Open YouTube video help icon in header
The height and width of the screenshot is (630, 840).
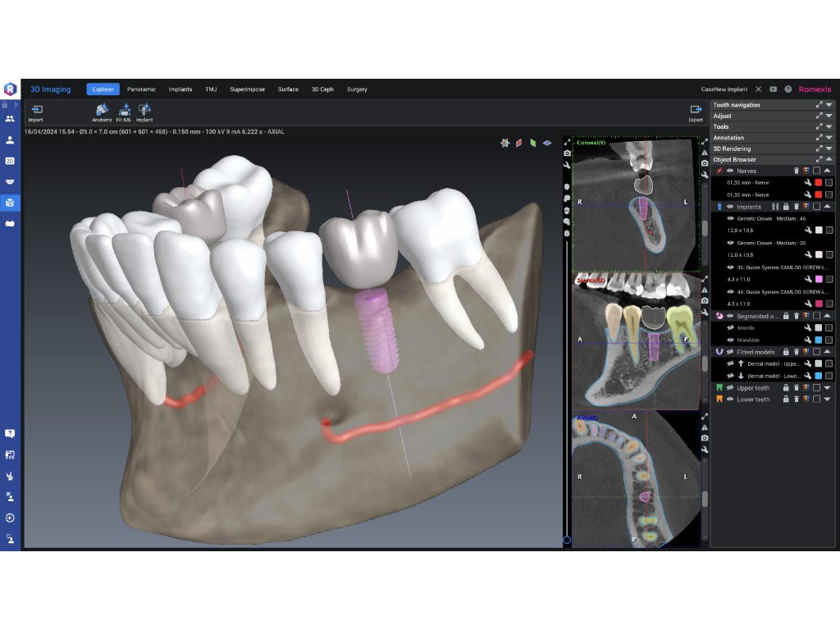(x=773, y=89)
